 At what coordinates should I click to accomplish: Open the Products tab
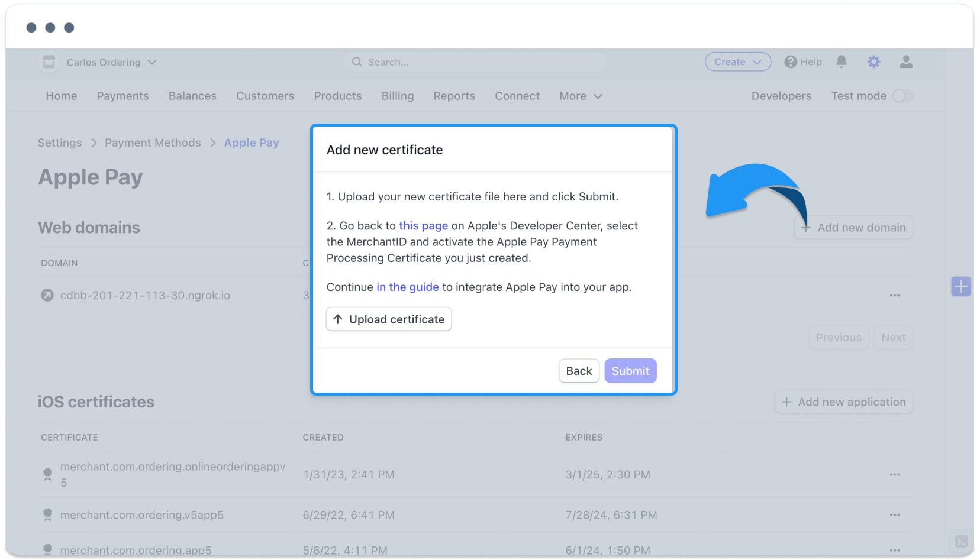338,96
